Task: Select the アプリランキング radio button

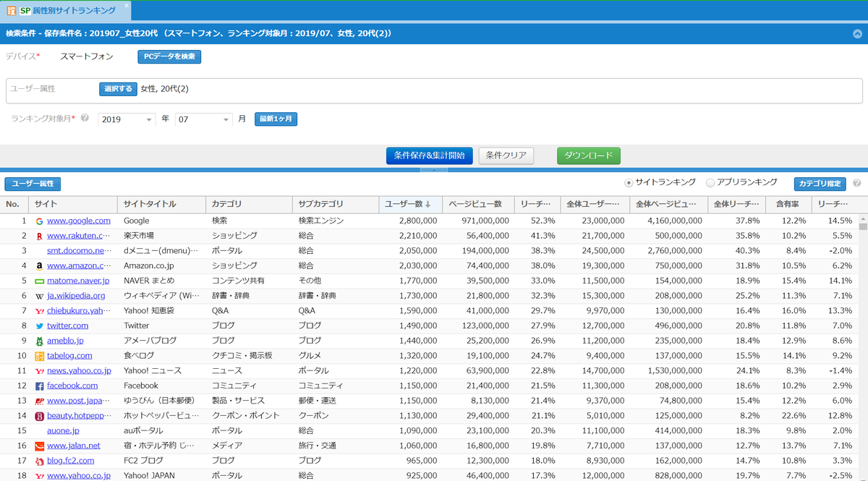Action: click(x=710, y=183)
